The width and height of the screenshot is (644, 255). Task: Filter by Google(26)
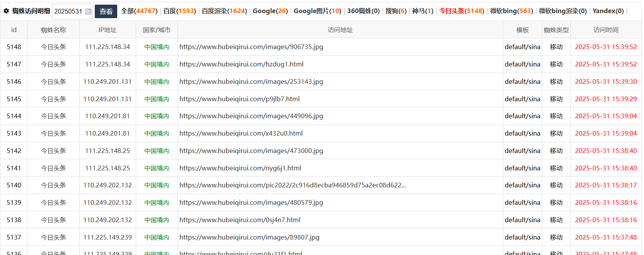pyautogui.click(x=270, y=11)
